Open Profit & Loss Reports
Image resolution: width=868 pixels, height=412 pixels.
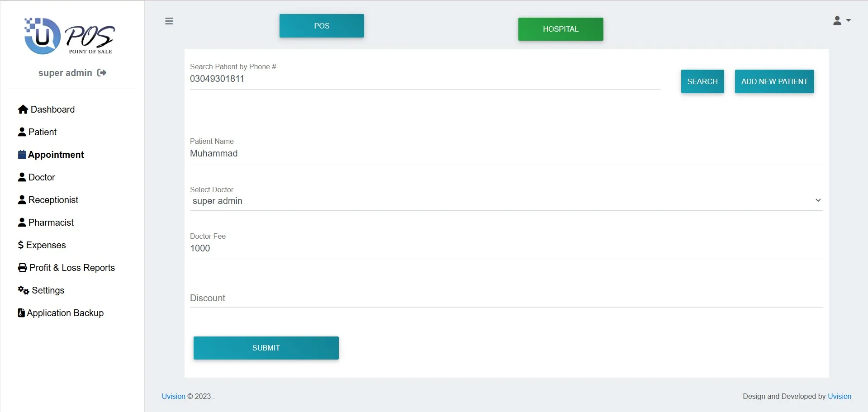(66, 268)
